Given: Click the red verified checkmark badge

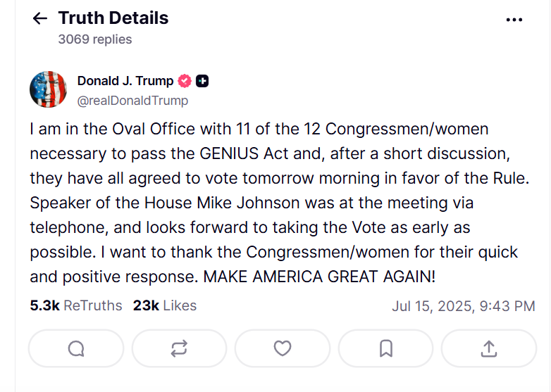Looking at the screenshot, I should [x=185, y=81].
